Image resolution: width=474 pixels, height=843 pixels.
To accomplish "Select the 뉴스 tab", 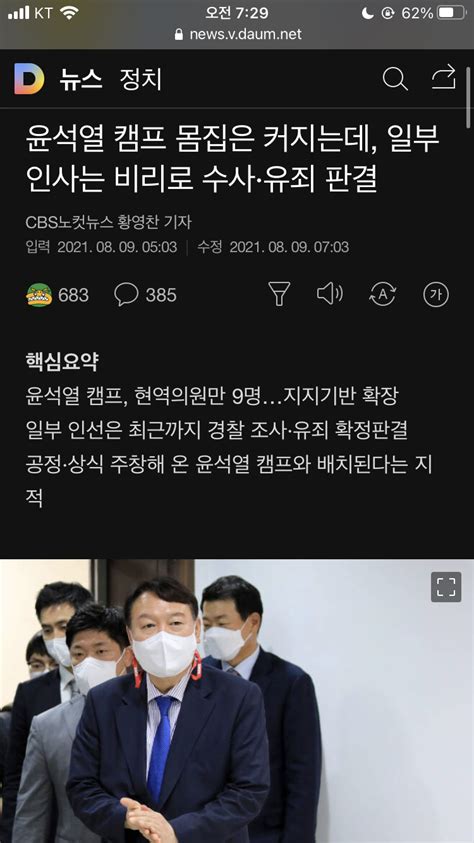I will pos(81,80).
